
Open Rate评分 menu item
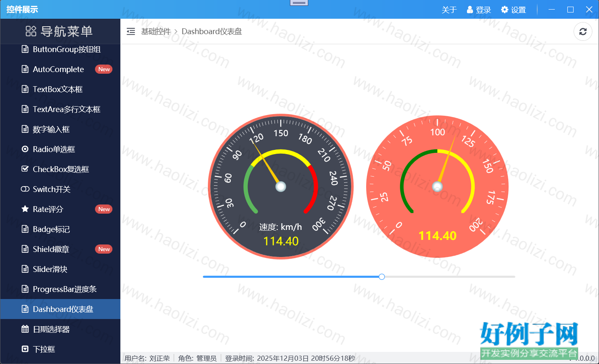(60, 209)
